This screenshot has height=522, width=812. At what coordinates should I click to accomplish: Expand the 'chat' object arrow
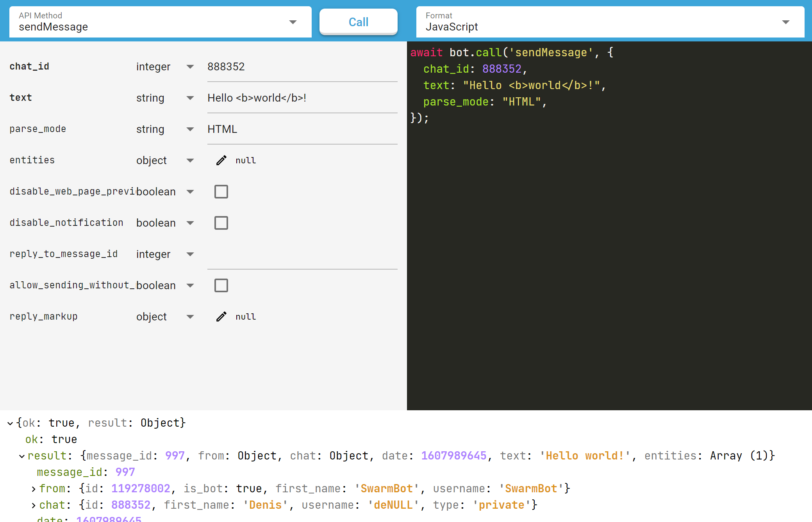click(x=34, y=505)
